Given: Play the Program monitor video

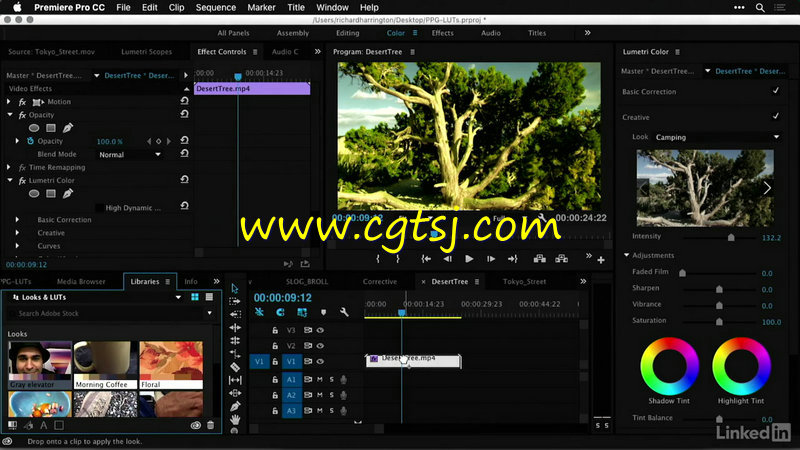Looking at the screenshot, I should click(x=469, y=259).
